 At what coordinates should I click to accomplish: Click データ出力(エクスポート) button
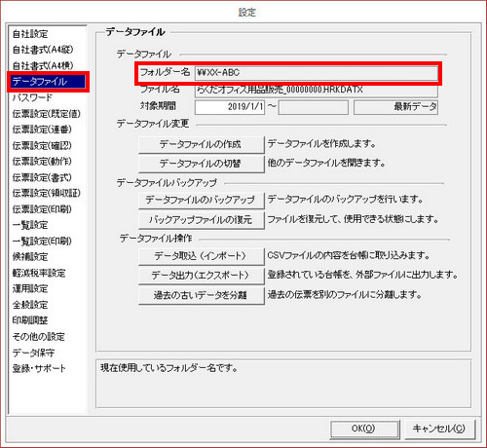tap(201, 276)
